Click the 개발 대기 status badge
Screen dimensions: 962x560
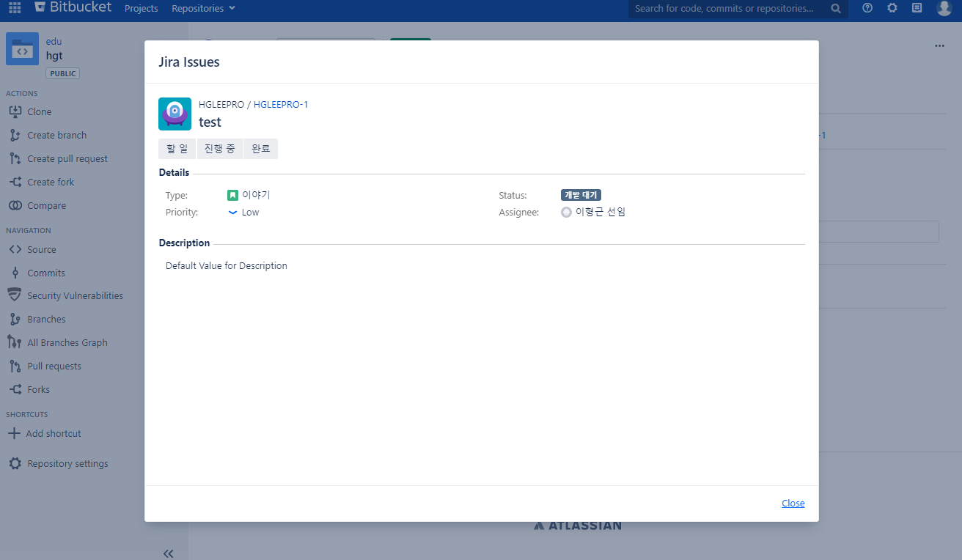581,195
